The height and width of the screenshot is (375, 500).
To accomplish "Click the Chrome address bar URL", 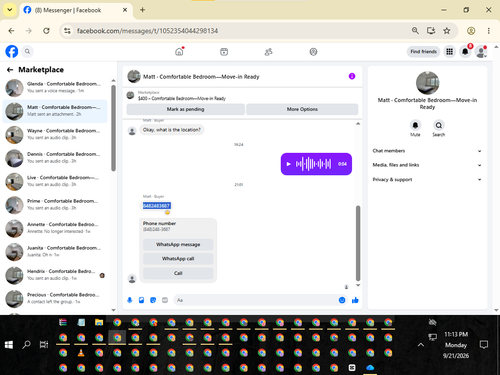I will tap(147, 31).
